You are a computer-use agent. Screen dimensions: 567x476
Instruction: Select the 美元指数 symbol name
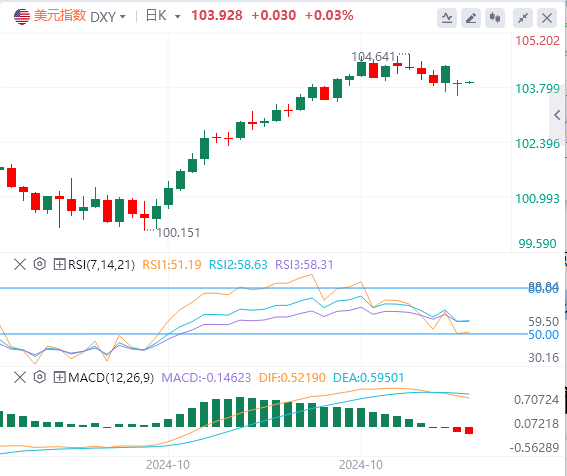[x=60, y=16]
